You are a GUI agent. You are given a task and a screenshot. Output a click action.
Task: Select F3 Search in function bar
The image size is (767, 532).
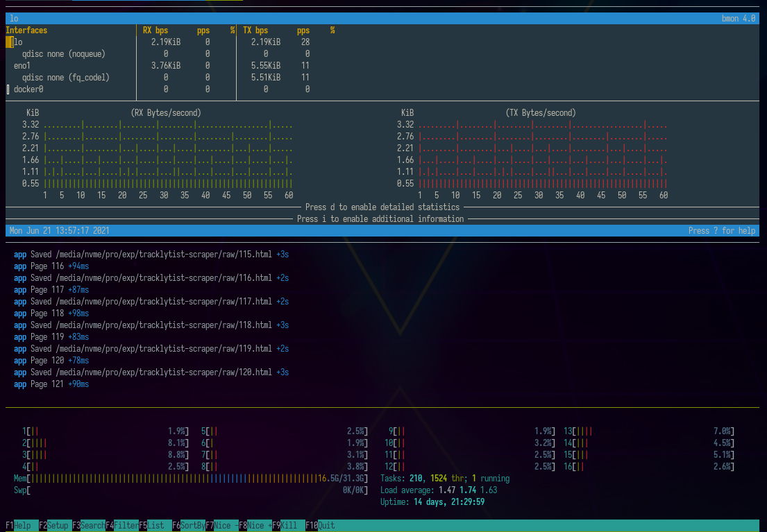(92, 526)
